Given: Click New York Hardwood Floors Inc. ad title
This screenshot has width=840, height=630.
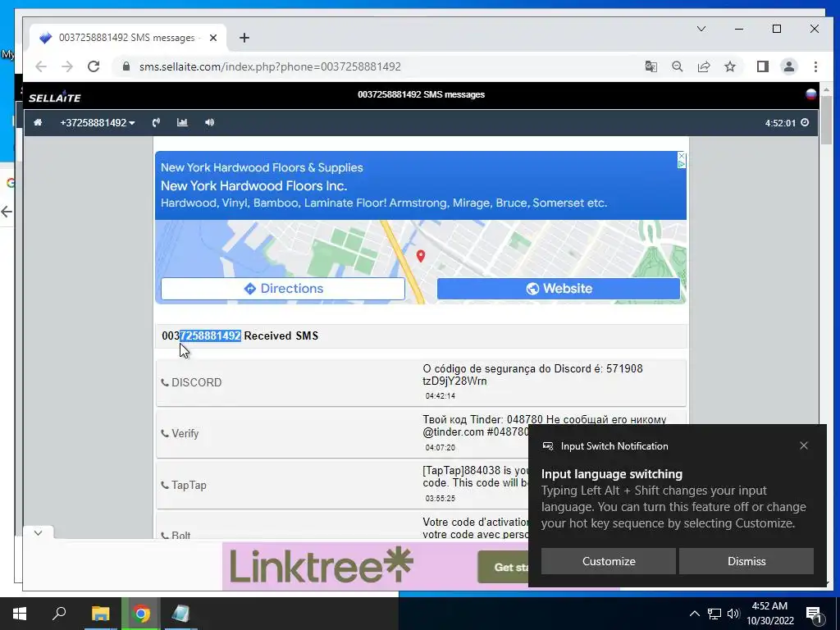Looking at the screenshot, I should coord(254,186).
